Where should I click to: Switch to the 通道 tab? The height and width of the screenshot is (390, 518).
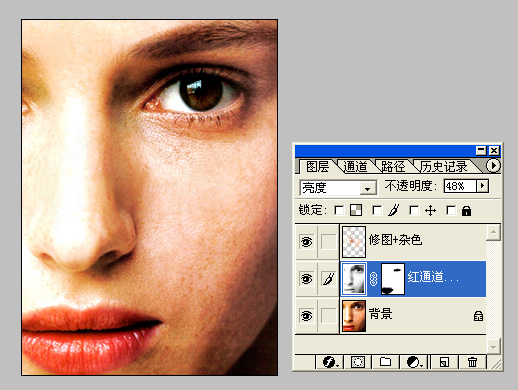click(x=355, y=166)
